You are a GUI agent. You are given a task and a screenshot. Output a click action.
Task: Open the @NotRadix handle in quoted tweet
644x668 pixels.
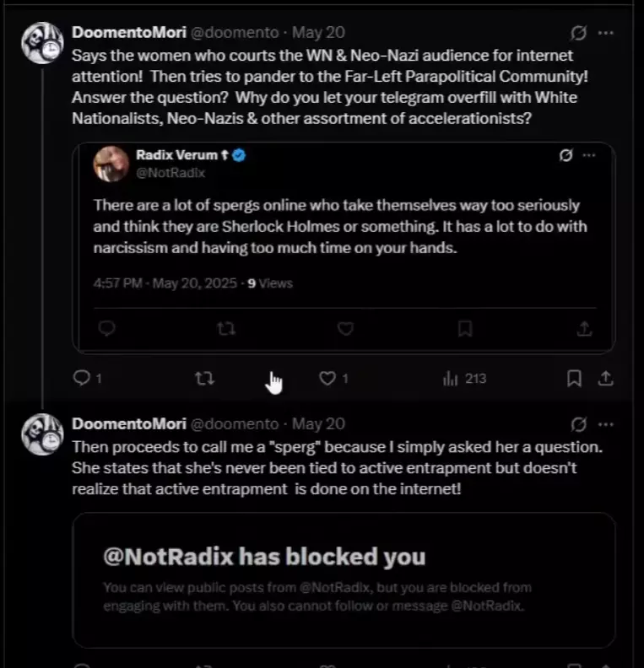pos(170,173)
